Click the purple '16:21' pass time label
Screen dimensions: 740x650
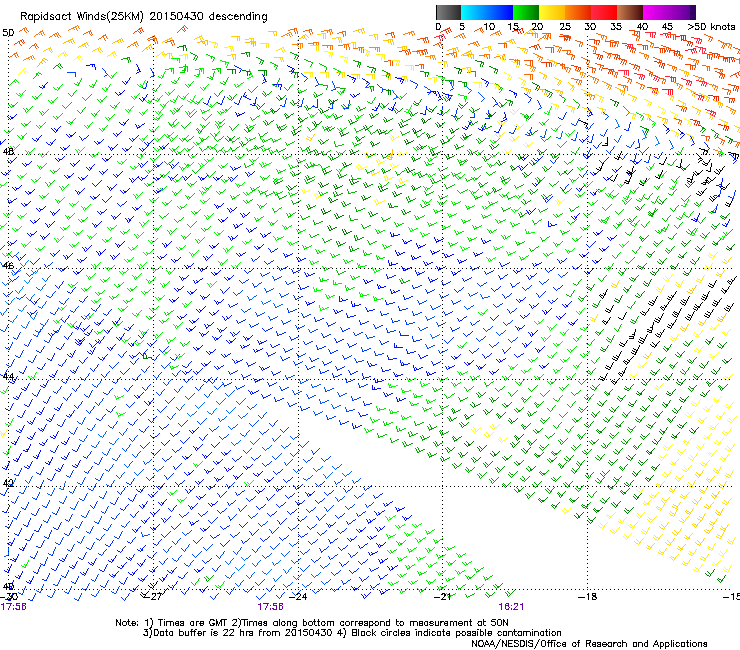(511, 607)
